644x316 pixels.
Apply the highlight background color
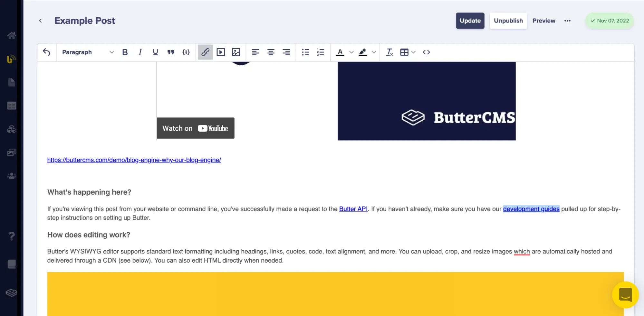click(x=363, y=52)
